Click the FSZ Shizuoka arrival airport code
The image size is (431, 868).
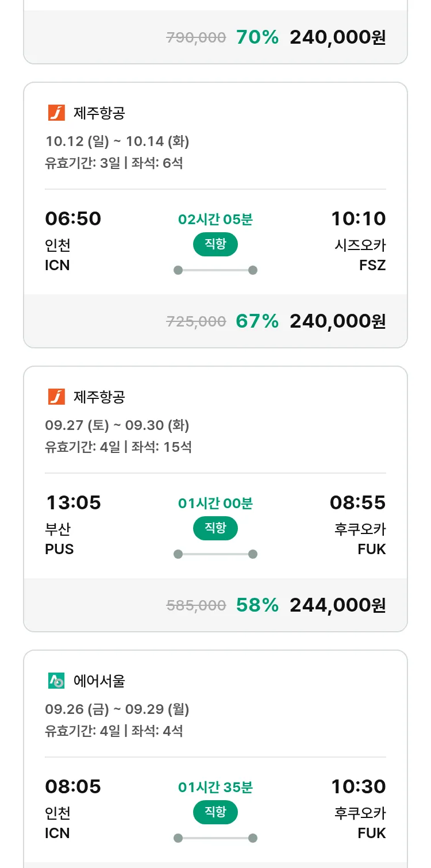point(371,266)
